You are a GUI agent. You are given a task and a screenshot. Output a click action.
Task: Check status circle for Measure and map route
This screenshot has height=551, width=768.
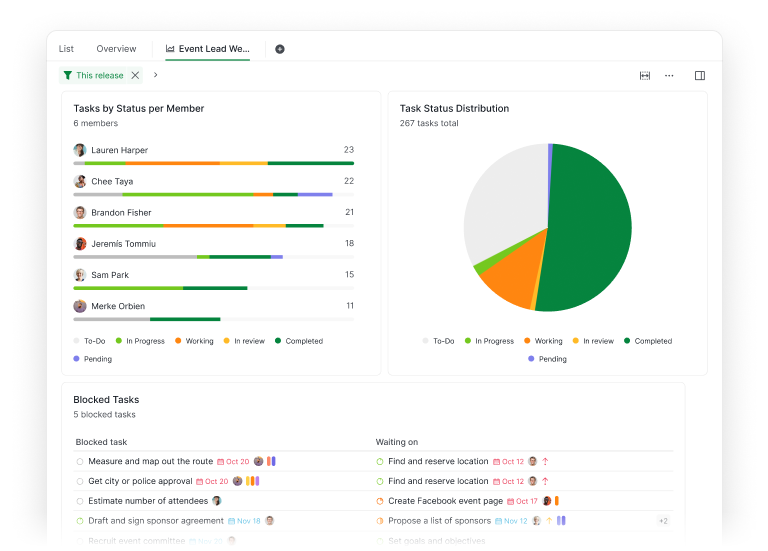tap(80, 461)
